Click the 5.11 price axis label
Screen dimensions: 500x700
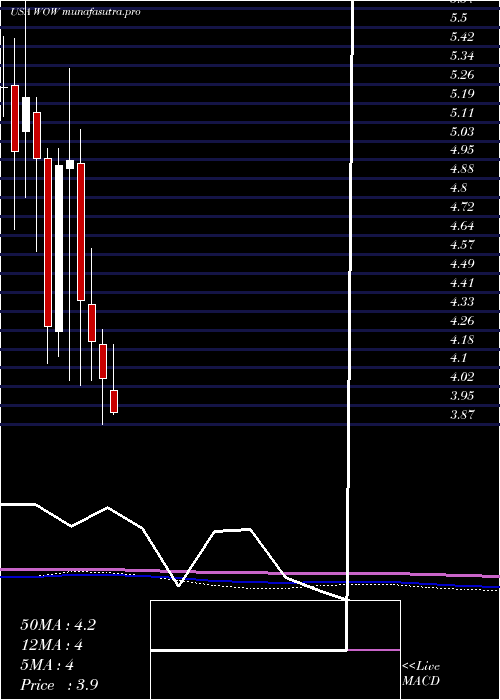[x=462, y=112]
